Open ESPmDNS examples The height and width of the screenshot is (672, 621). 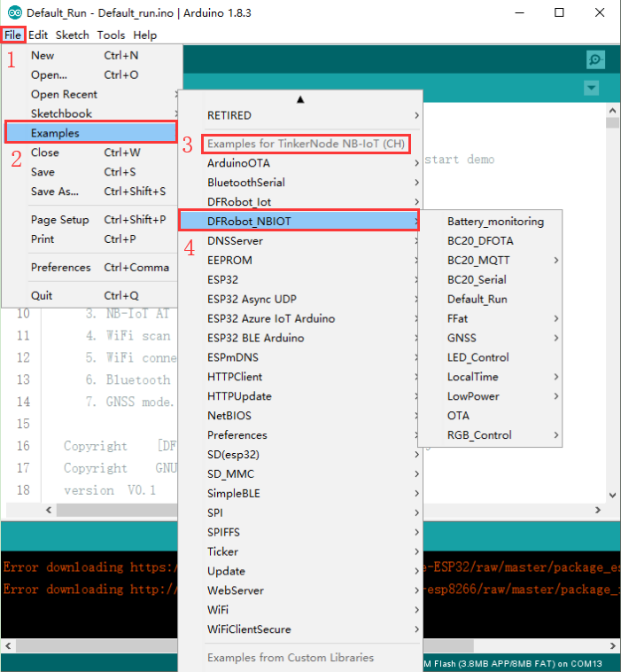[x=300, y=357]
